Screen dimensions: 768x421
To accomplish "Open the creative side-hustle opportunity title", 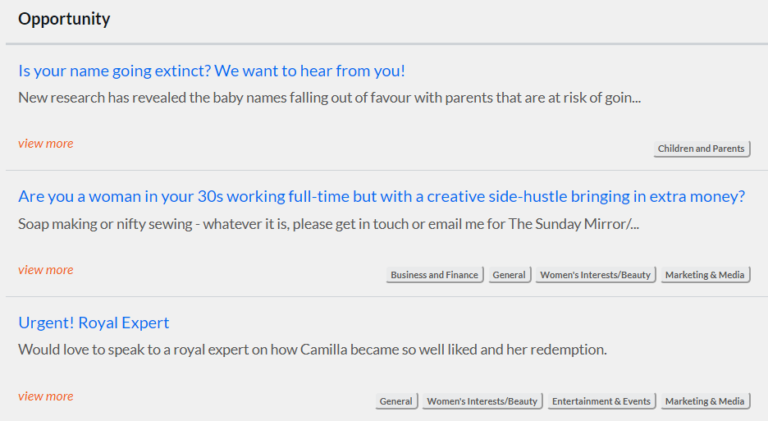I will [x=381, y=196].
